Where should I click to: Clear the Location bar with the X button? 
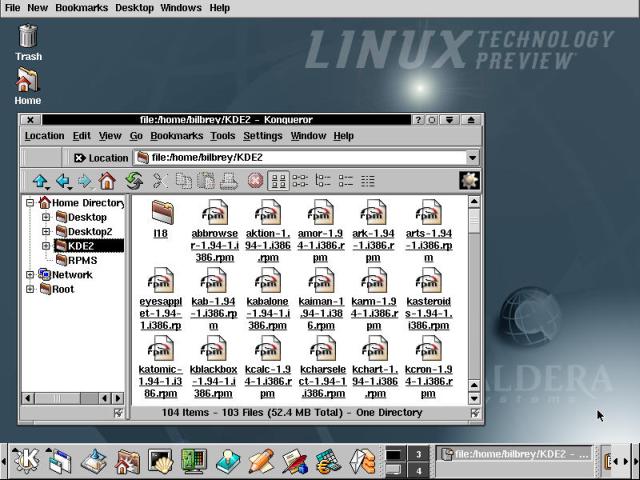click(79, 157)
